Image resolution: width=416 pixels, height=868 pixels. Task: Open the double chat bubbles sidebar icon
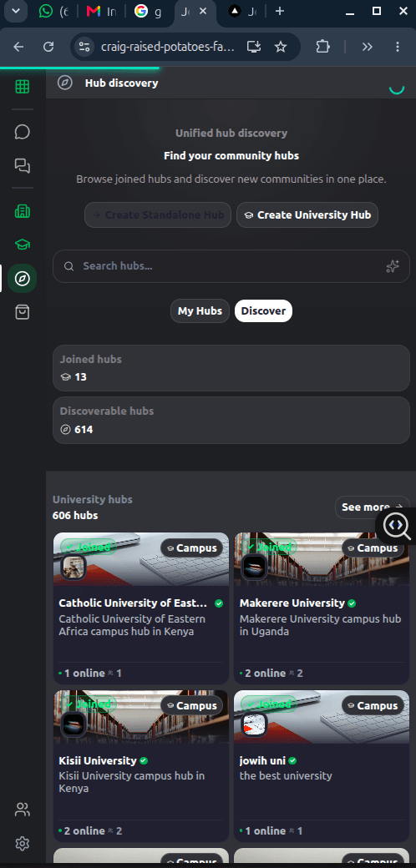coord(23,165)
